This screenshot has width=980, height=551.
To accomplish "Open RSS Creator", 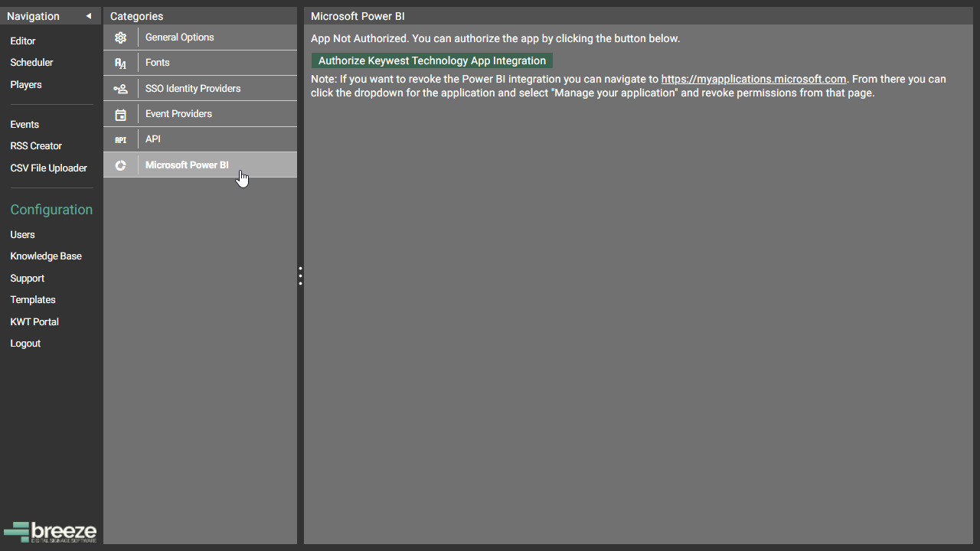I will [x=36, y=145].
